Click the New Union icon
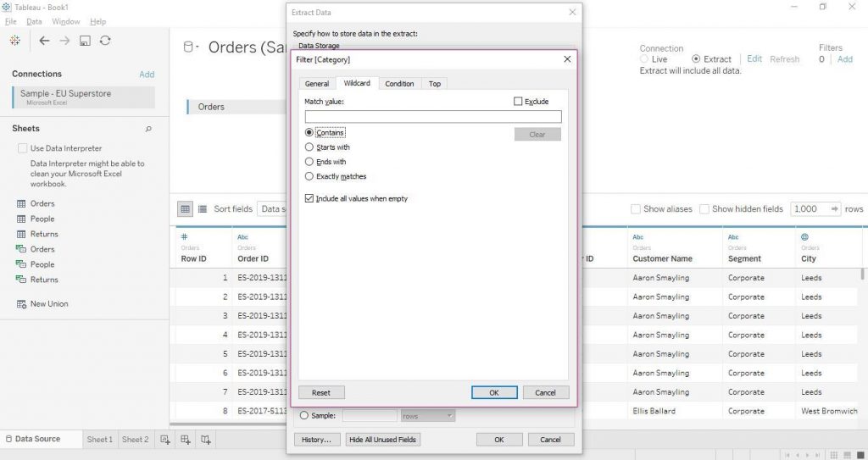This screenshot has height=460, width=868. click(21, 304)
